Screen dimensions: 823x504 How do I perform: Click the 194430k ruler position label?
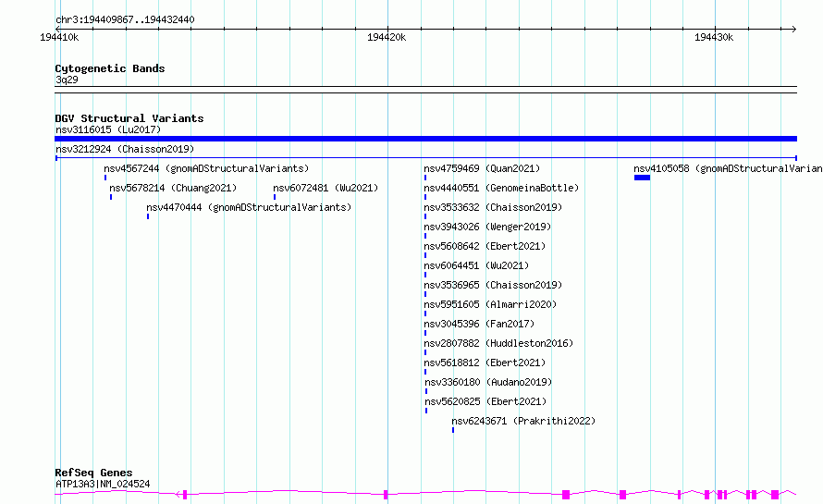pos(714,37)
